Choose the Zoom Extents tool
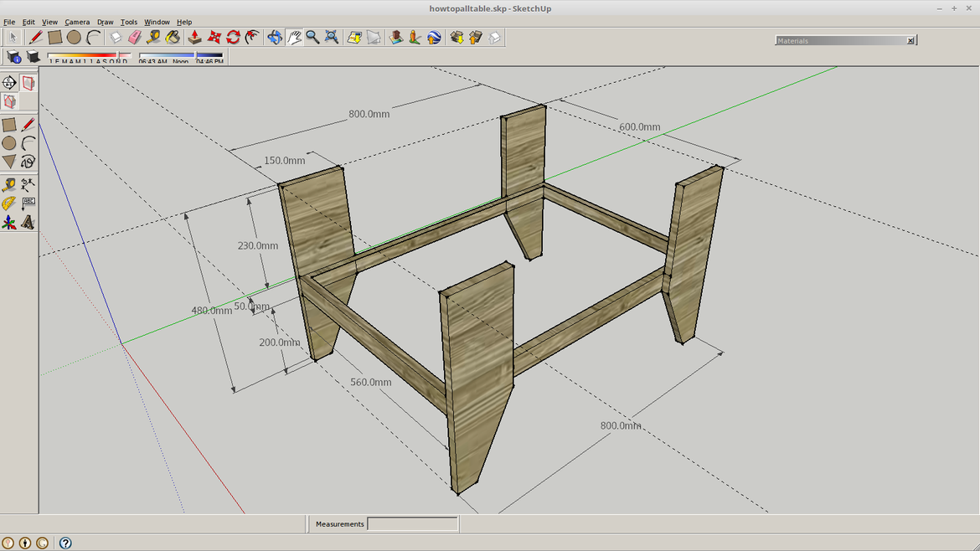The height and width of the screenshot is (551, 980). tap(332, 37)
